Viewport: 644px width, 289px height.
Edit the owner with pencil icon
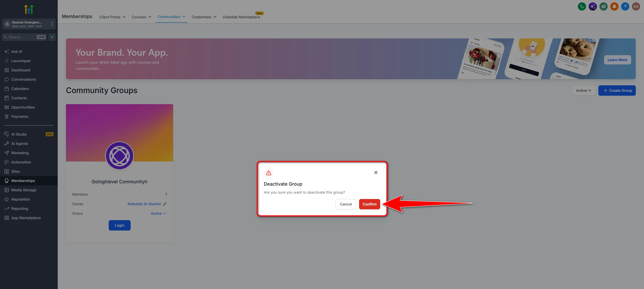(x=165, y=204)
